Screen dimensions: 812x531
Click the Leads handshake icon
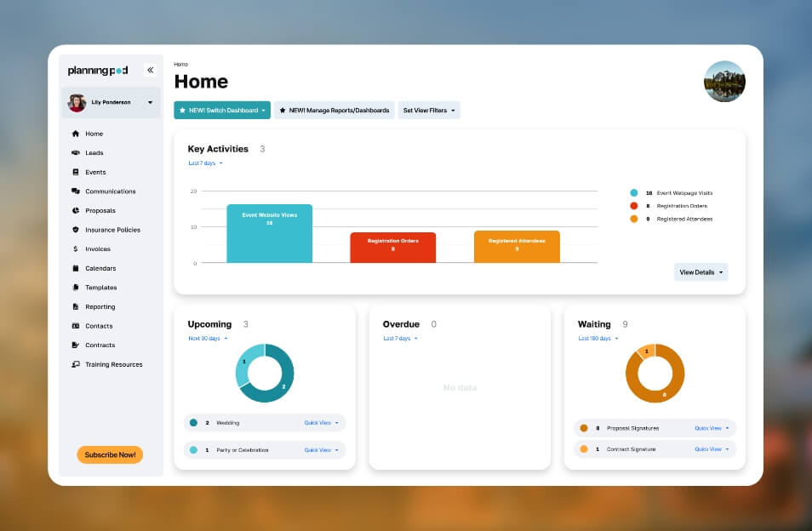coord(76,152)
